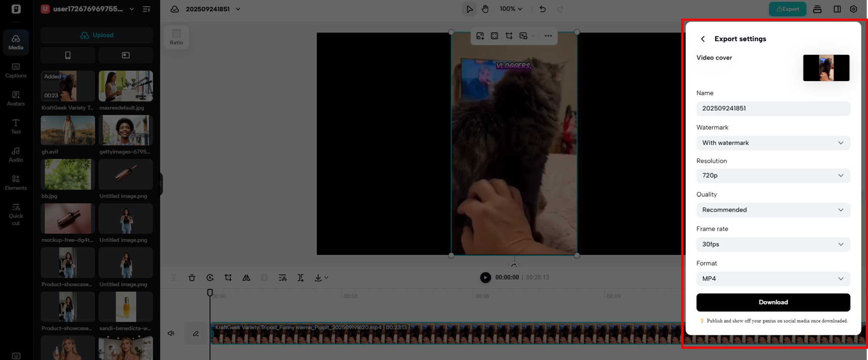Open the more options ellipsis above video
This screenshot has width=868, height=360.
(x=548, y=36)
